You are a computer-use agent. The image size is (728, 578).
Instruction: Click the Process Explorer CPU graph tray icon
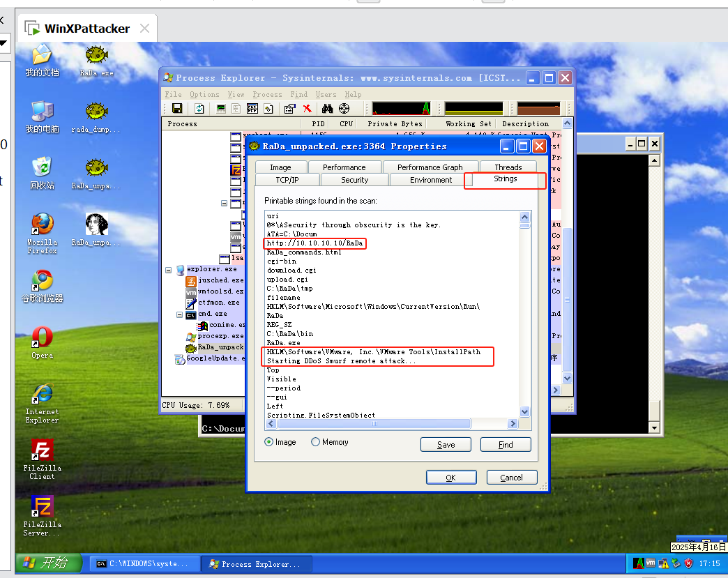[x=639, y=563]
